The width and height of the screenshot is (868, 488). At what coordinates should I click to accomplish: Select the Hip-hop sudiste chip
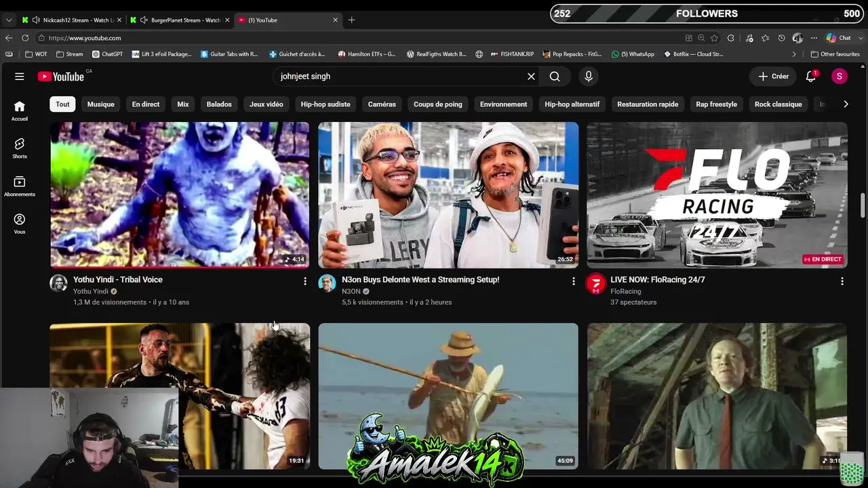pos(325,104)
